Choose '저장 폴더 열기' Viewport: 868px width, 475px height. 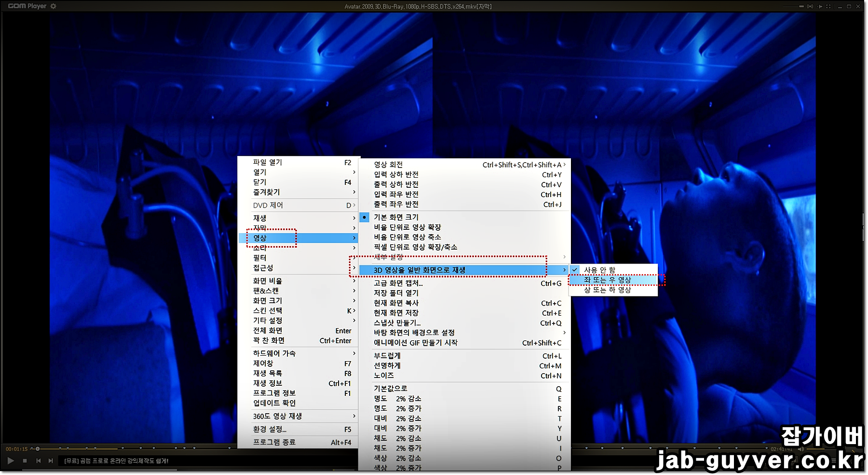[464, 293]
